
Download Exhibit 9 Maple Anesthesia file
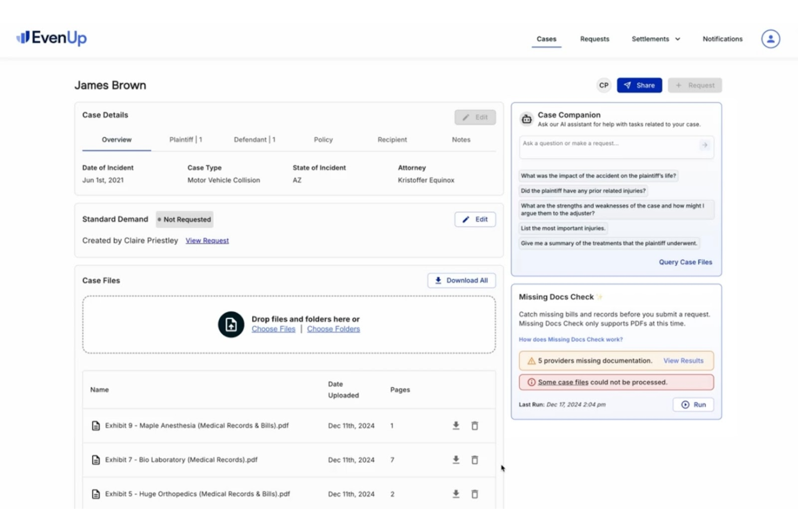456,426
